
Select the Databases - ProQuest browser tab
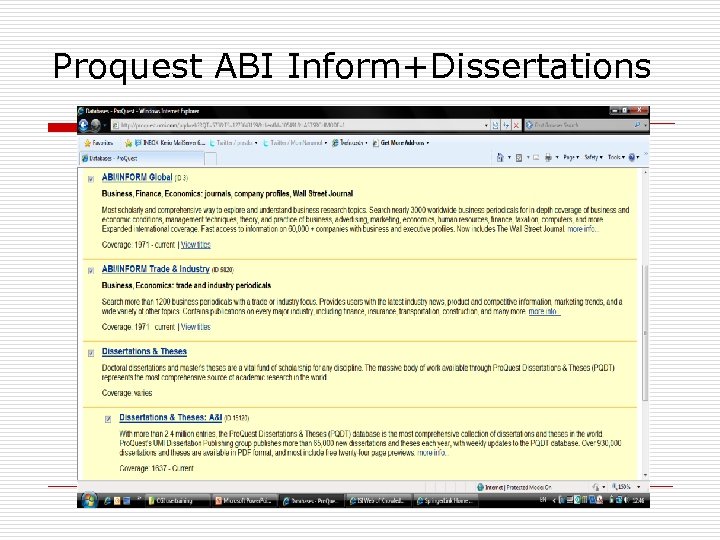(141, 158)
